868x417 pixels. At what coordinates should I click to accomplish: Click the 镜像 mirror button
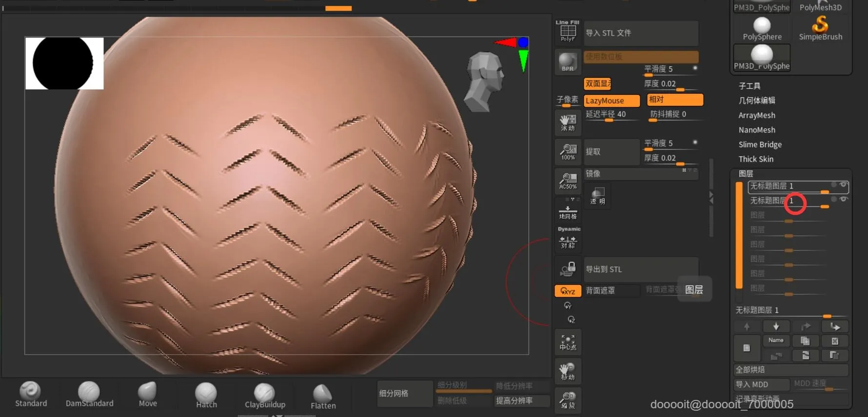tap(641, 174)
